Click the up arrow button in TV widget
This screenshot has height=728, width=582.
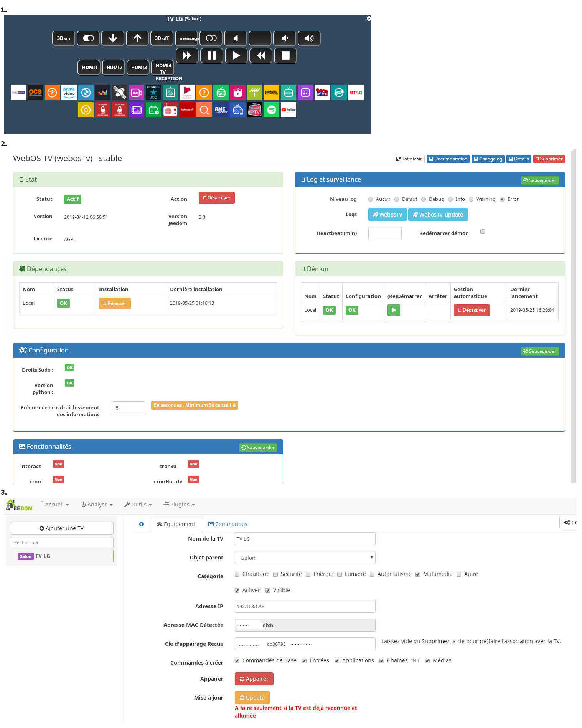click(x=137, y=38)
